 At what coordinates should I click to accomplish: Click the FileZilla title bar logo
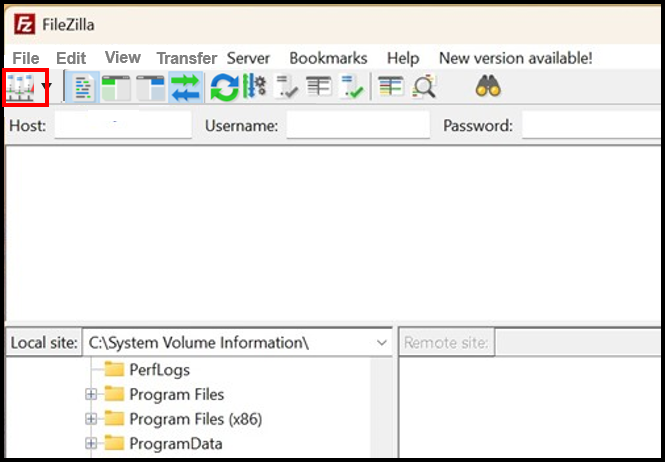[25, 25]
